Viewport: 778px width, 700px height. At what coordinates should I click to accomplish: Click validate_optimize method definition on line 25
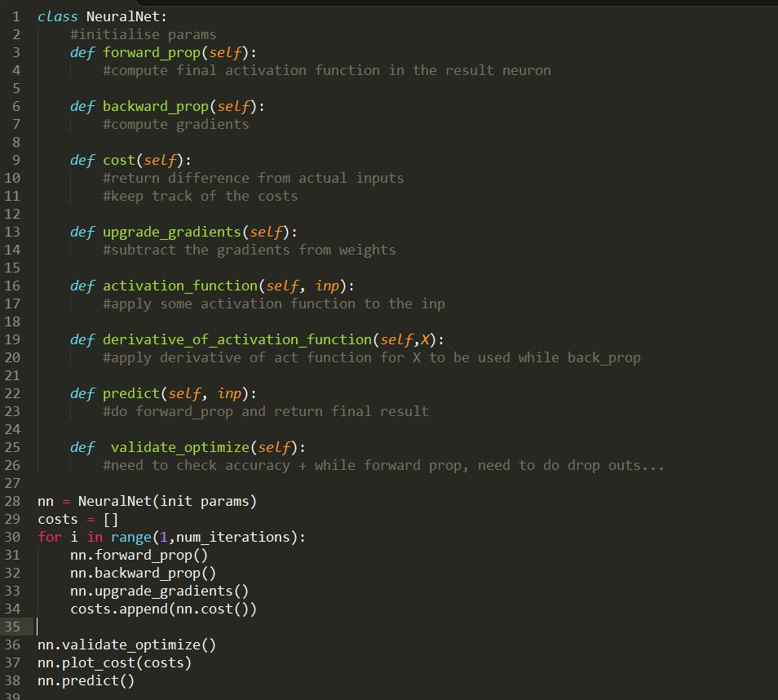(179, 447)
